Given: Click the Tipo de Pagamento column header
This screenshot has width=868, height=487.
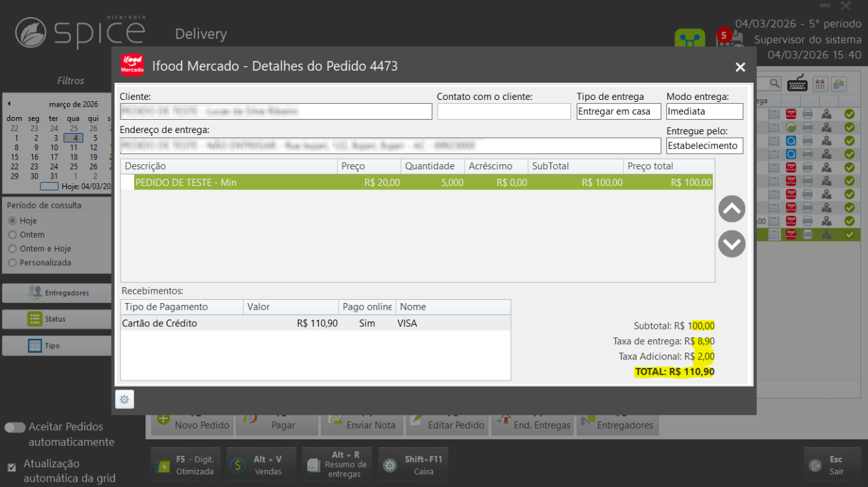Looking at the screenshot, I should [x=182, y=306].
